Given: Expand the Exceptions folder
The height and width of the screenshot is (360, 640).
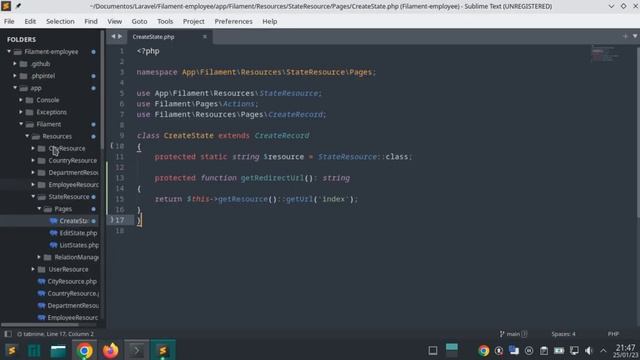Looking at the screenshot, I should click(x=21, y=112).
